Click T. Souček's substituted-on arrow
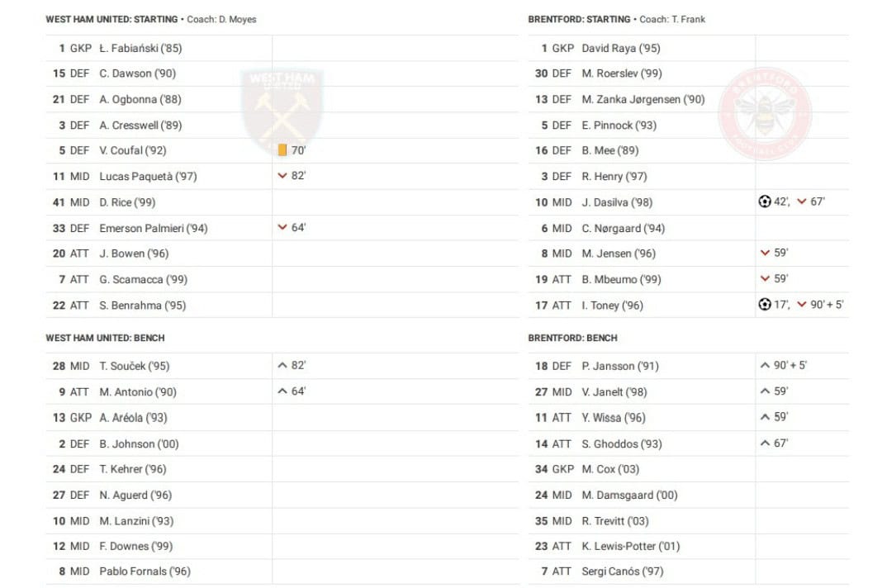882x588 pixels. tap(282, 365)
